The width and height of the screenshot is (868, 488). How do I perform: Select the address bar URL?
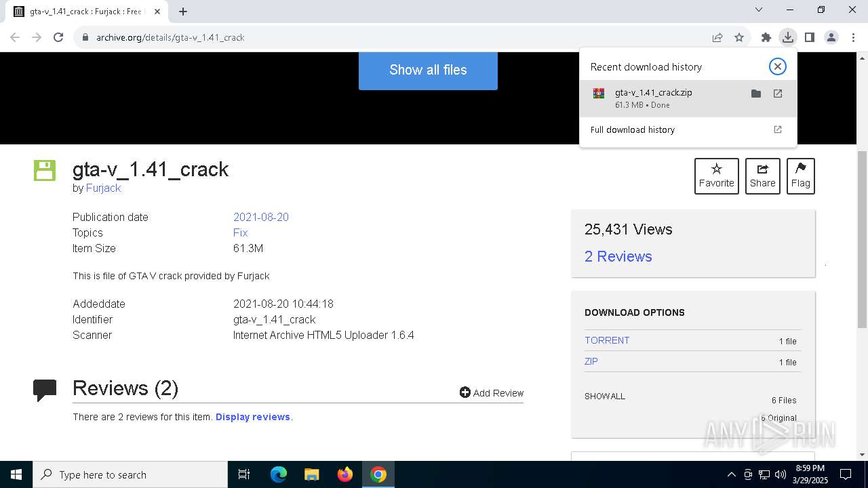pos(170,37)
